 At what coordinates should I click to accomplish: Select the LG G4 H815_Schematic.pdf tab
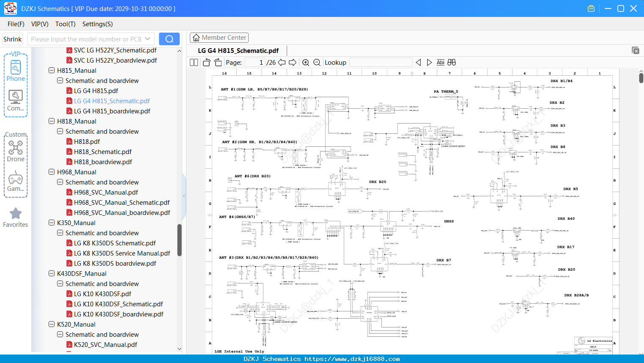pyautogui.click(x=238, y=50)
